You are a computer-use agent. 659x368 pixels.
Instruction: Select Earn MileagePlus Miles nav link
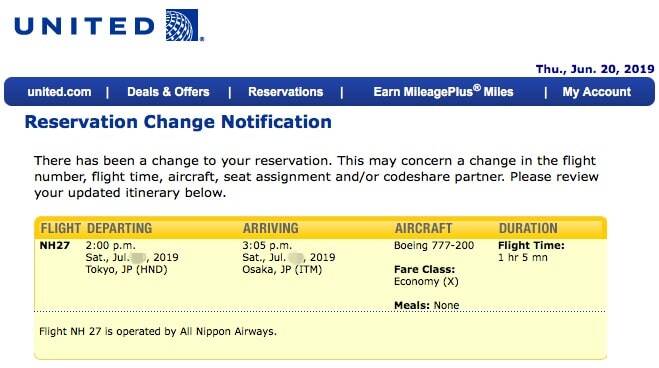click(443, 91)
